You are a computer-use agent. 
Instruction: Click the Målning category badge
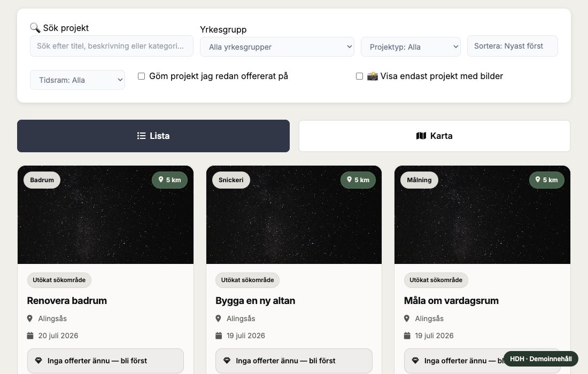(x=419, y=180)
